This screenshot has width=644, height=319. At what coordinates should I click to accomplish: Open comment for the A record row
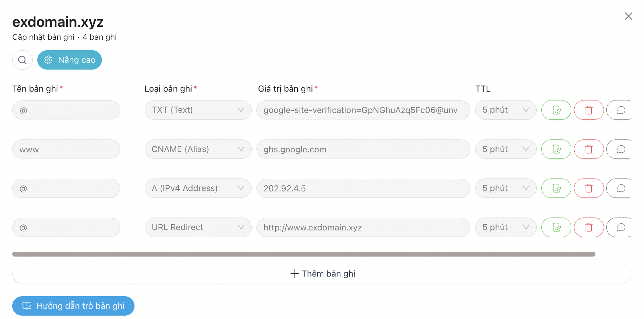point(620,188)
